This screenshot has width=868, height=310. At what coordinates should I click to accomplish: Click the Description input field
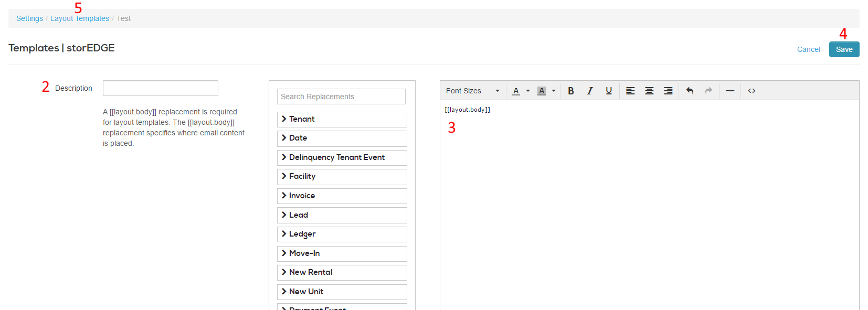(161, 88)
